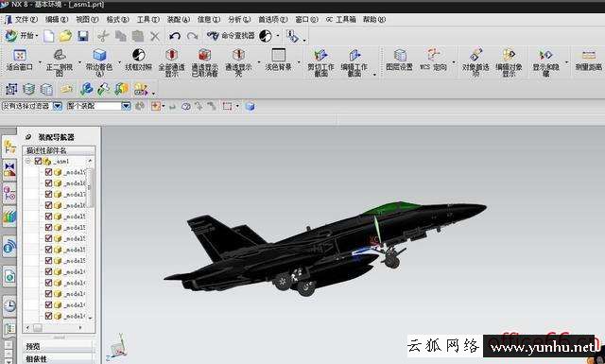The height and width of the screenshot is (364, 605).
Task: Open the Layer Settings (图层设置) tool
Action: coord(400,61)
